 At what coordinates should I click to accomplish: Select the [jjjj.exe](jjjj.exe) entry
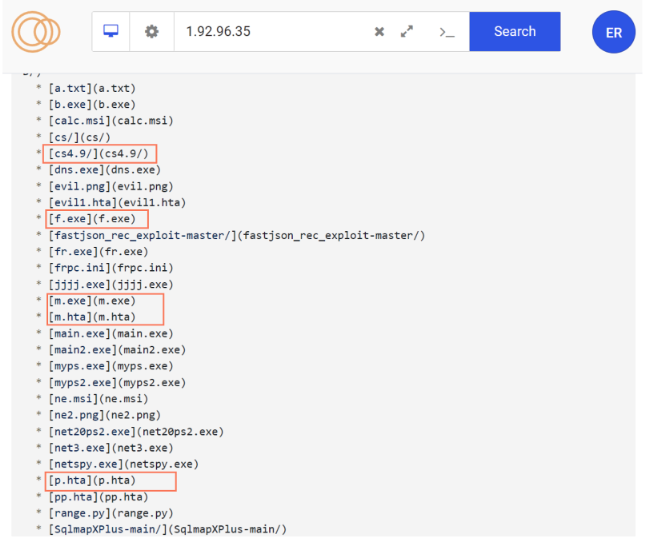(111, 284)
